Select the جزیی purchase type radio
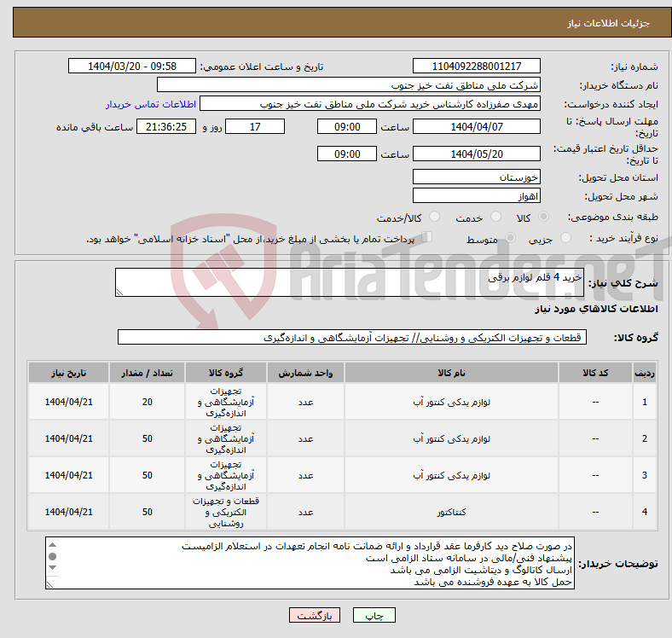The width and height of the screenshot is (672, 638). coord(565,237)
